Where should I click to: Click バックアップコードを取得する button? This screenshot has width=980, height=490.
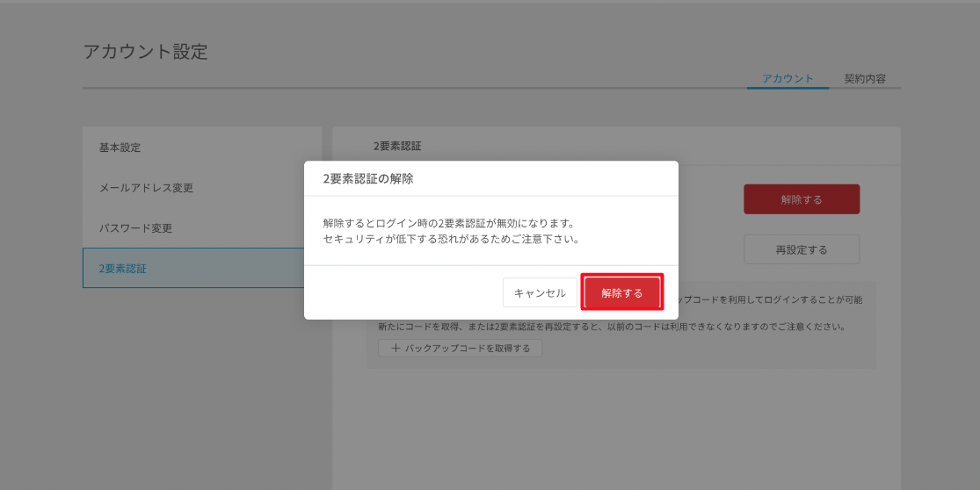460,349
